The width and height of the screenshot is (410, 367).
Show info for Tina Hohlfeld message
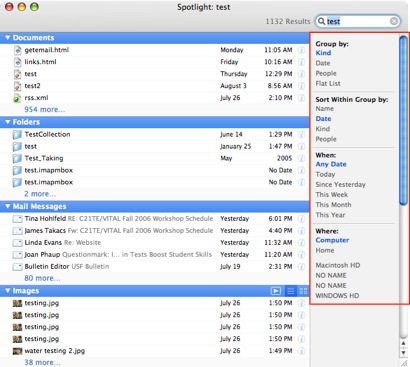pyautogui.click(x=301, y=219)
